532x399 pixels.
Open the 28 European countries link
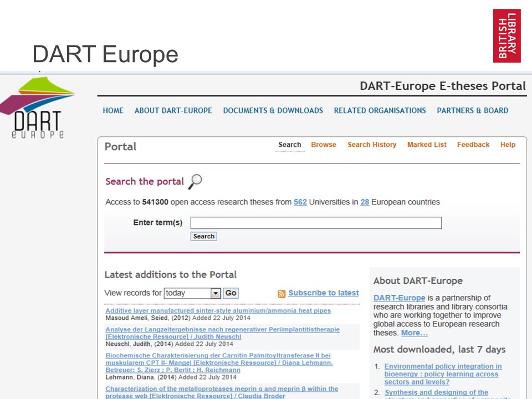[365, 202]
